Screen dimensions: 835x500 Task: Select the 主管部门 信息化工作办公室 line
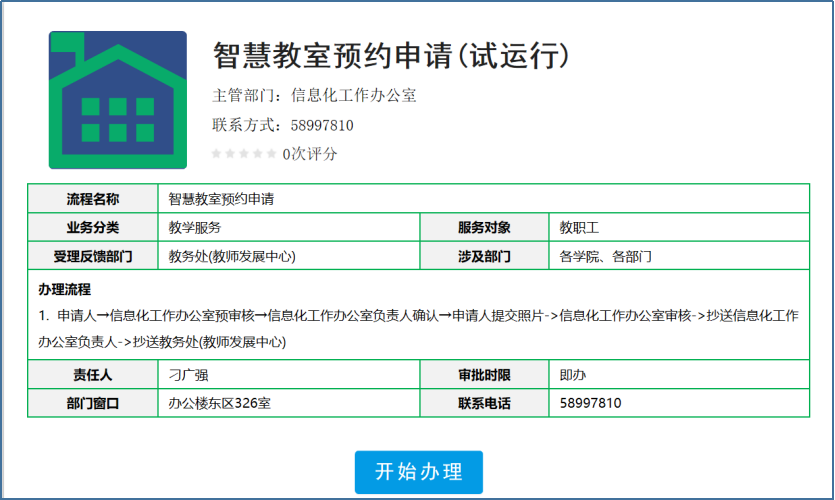click(314, 96)
